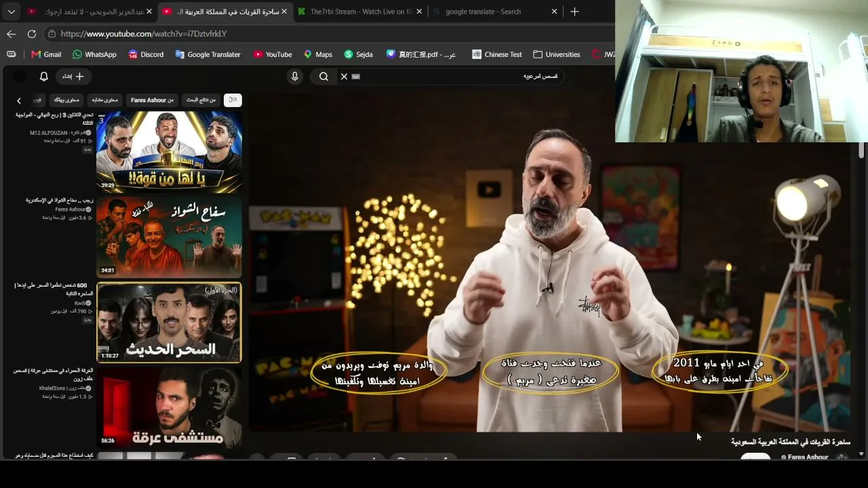Open YouTube notifications bell
Image resolution: width=868 pixels, height=488 pixels.
(x=44, y=77)
